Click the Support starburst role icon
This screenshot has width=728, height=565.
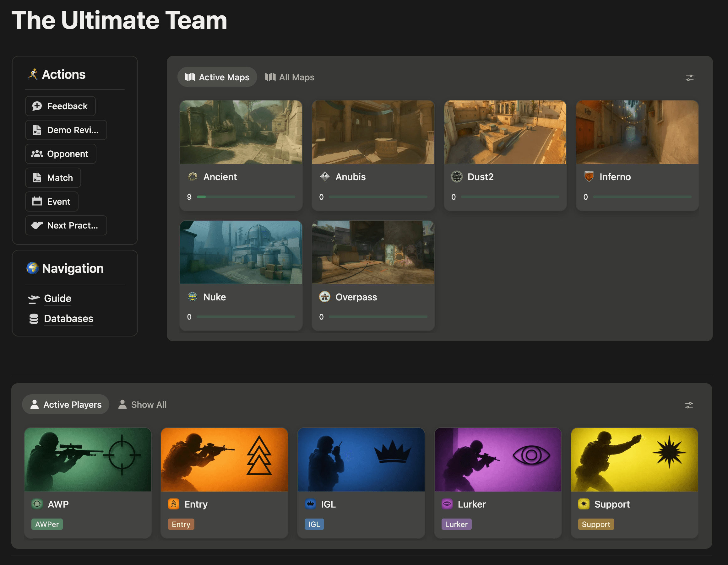coord(583,504)
